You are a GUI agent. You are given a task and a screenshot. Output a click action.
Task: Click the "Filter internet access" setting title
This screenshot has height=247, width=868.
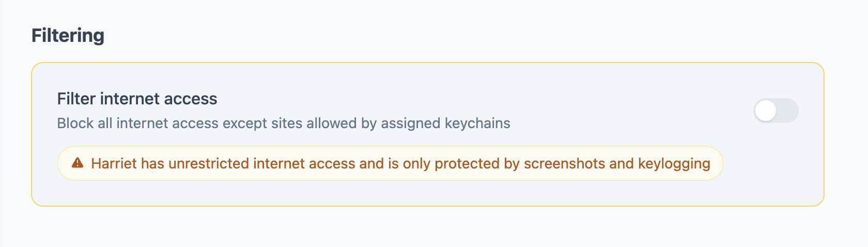pos(137,99)
